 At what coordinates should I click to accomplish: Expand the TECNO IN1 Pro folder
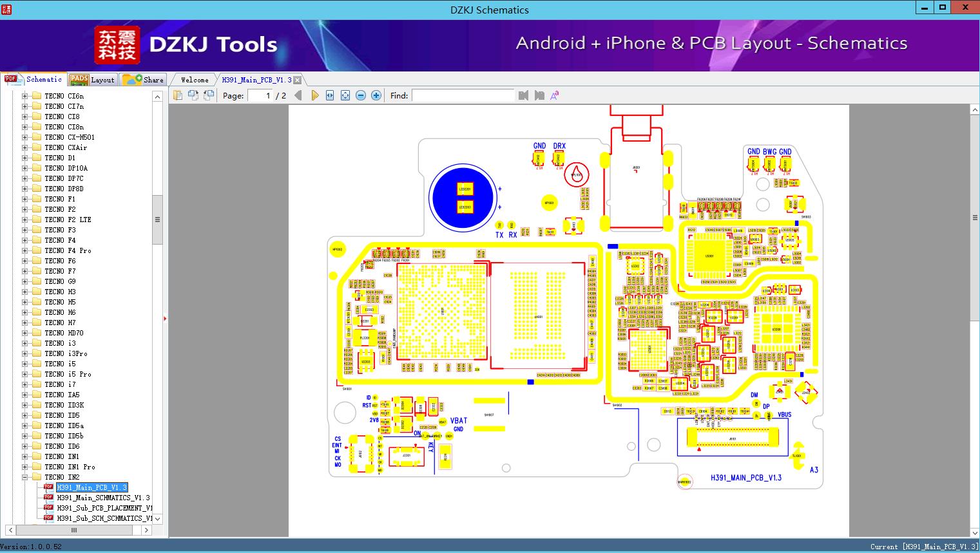point(24,467)
